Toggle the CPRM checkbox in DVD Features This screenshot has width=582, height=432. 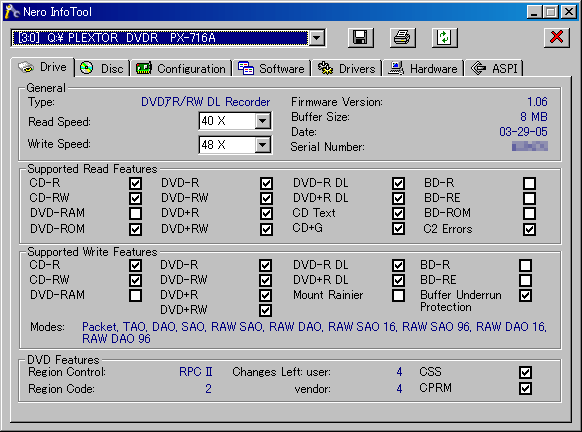coord(526,389)
